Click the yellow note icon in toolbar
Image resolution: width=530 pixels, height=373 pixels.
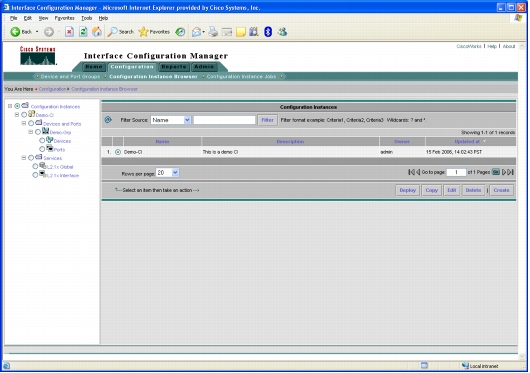click(x=241, y=32)
